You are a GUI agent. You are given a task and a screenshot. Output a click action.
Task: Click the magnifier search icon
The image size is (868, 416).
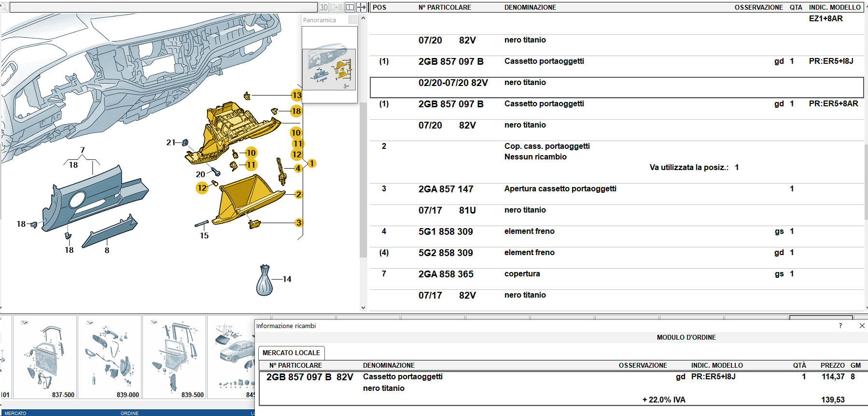point(4,7)
